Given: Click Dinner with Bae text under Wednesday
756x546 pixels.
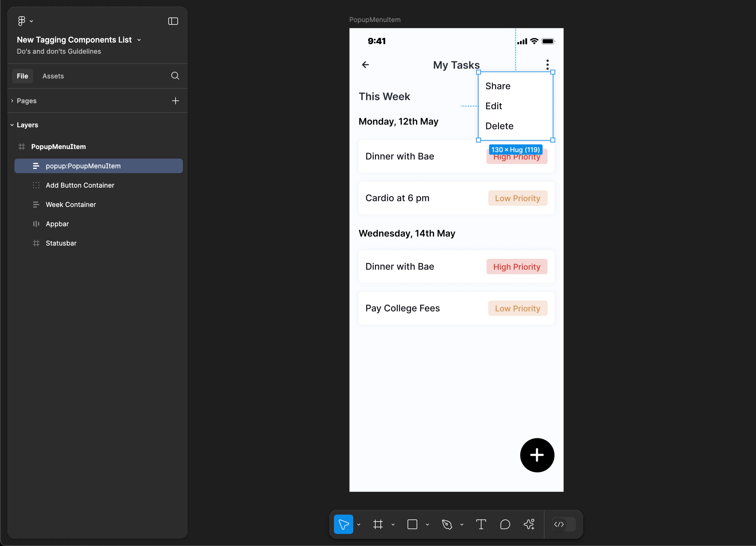Looking at the screenshot, I should coord(400,266).
